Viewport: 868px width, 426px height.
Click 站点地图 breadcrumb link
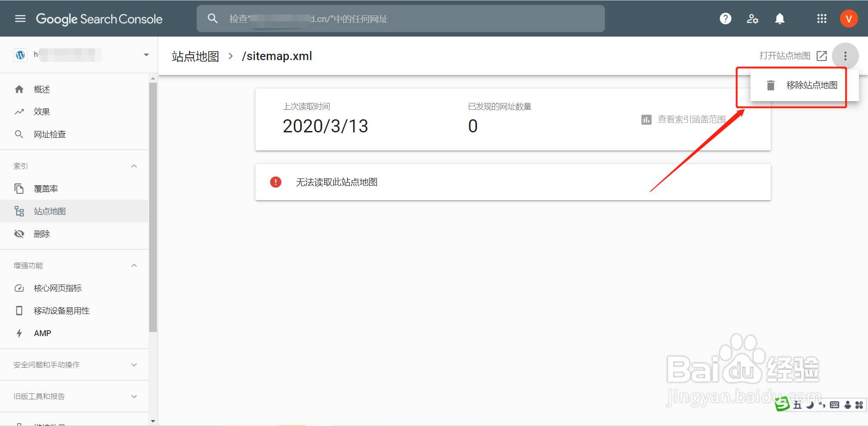[195, 56]
